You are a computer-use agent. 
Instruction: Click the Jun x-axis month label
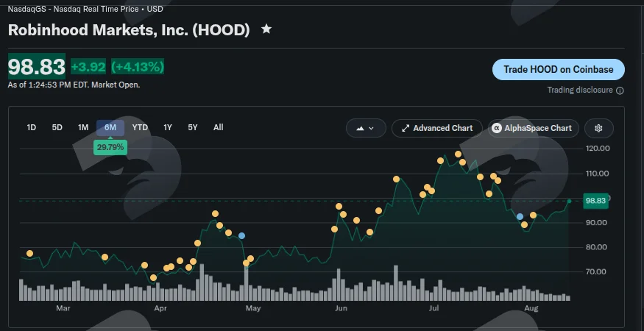point(341,308)
